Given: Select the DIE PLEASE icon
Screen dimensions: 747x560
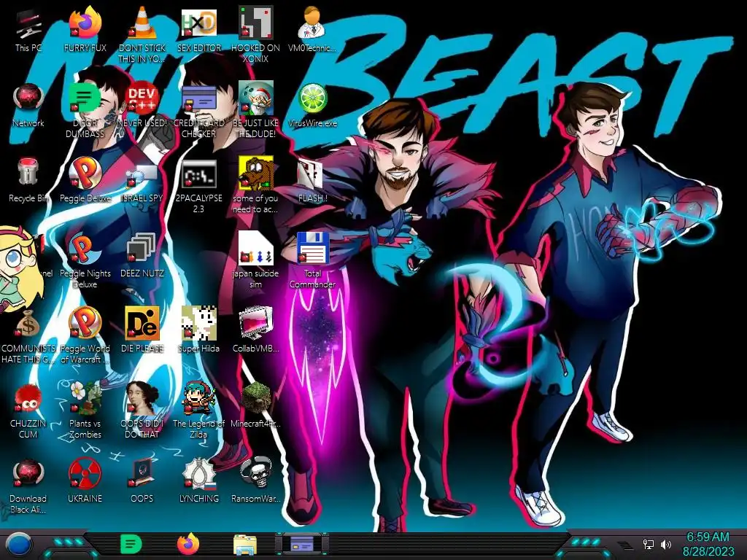Looking at the screenshot, I should tap(142, 323).
